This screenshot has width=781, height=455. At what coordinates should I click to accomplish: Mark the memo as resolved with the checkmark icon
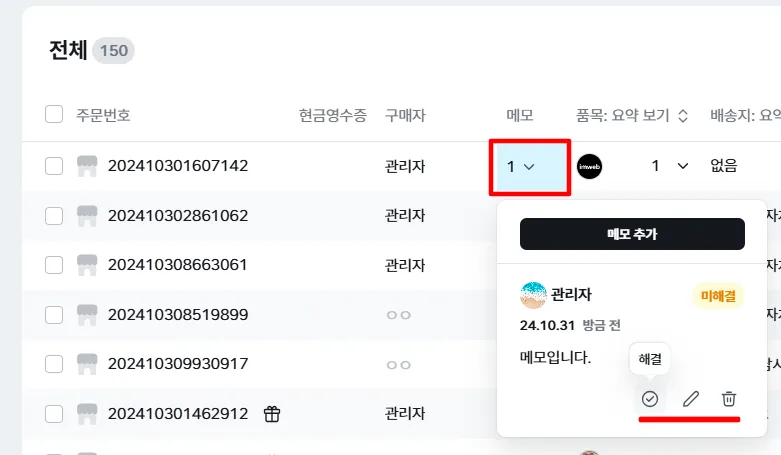tap(650, 399)
